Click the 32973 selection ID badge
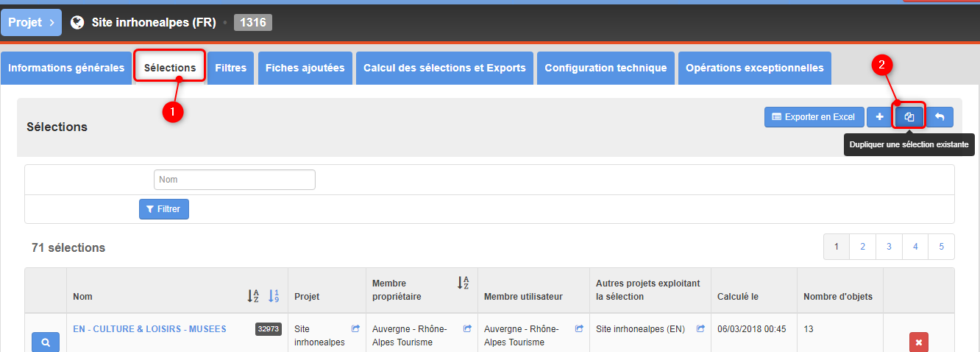The width and height of the screenshot is (980, 352). click(x=269, y=329)
